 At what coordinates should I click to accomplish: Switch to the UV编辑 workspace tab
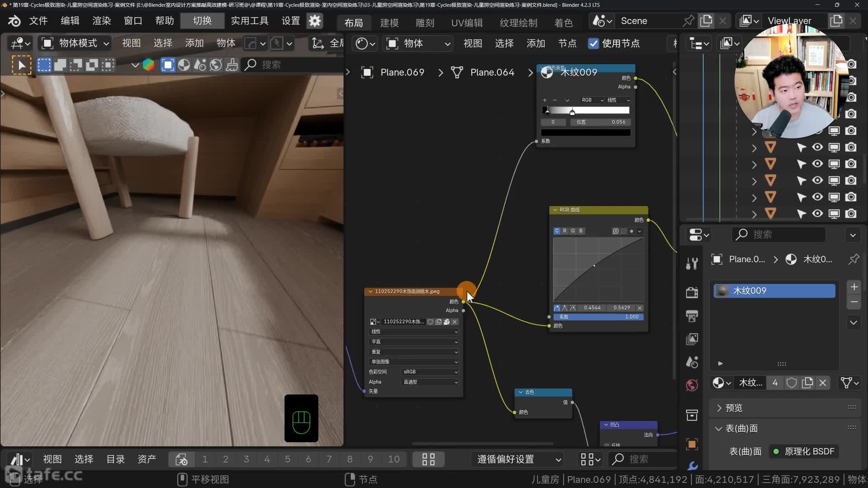coord(467,23)
